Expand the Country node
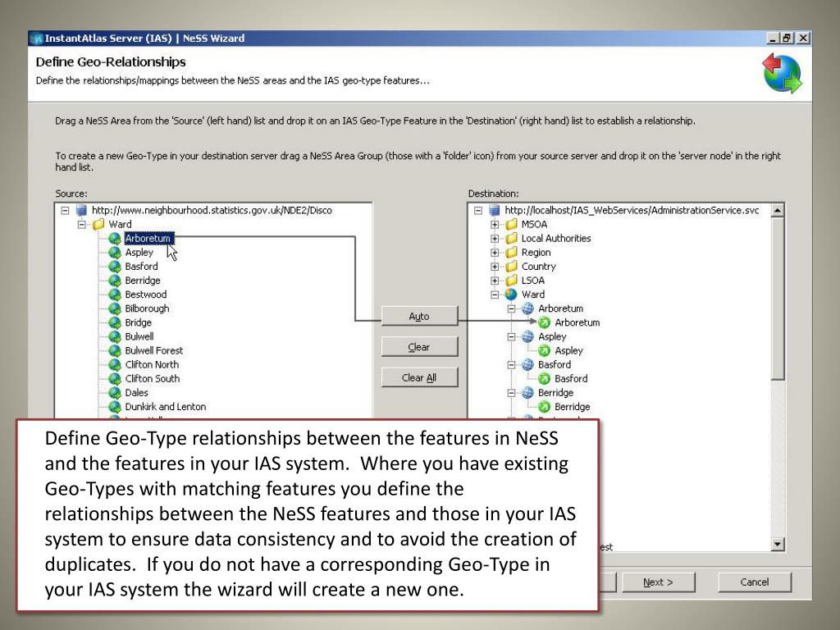The height and width of the screenshot is (630, 840). pos(495,267)
